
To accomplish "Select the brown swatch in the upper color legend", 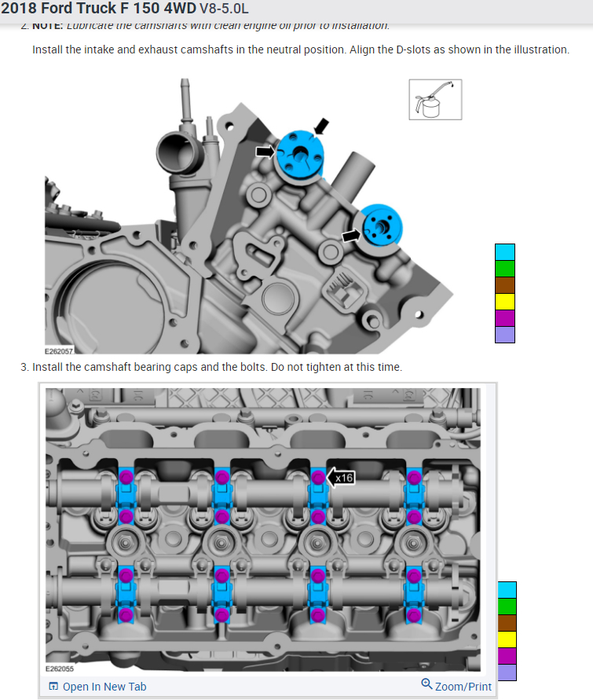I will pyautogui.click(x=505, y=285).
